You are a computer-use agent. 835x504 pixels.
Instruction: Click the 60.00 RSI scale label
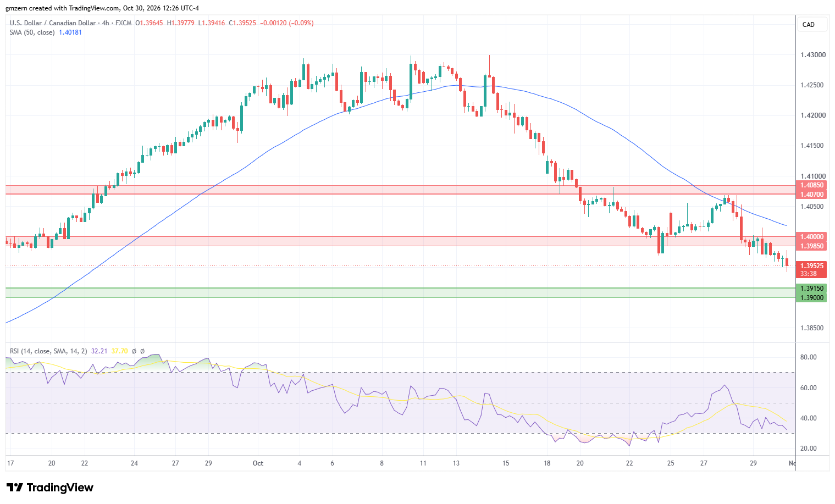[808, 388]
